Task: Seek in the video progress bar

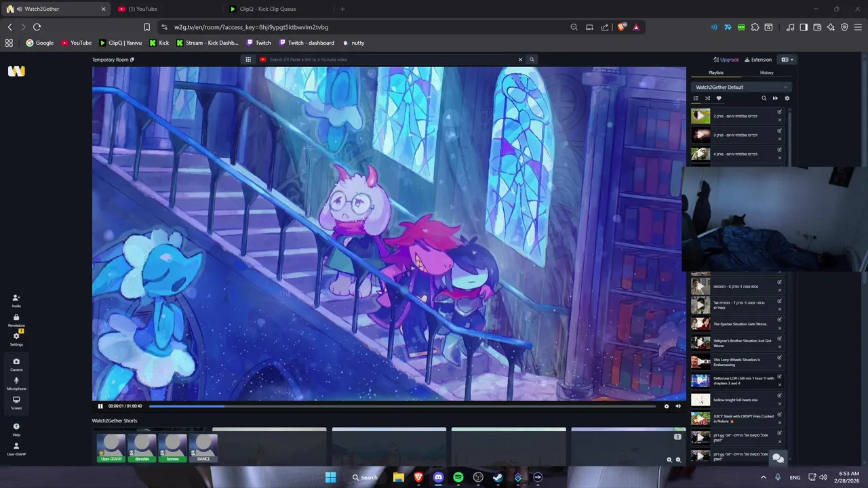Action: click(x=402, y=406)
